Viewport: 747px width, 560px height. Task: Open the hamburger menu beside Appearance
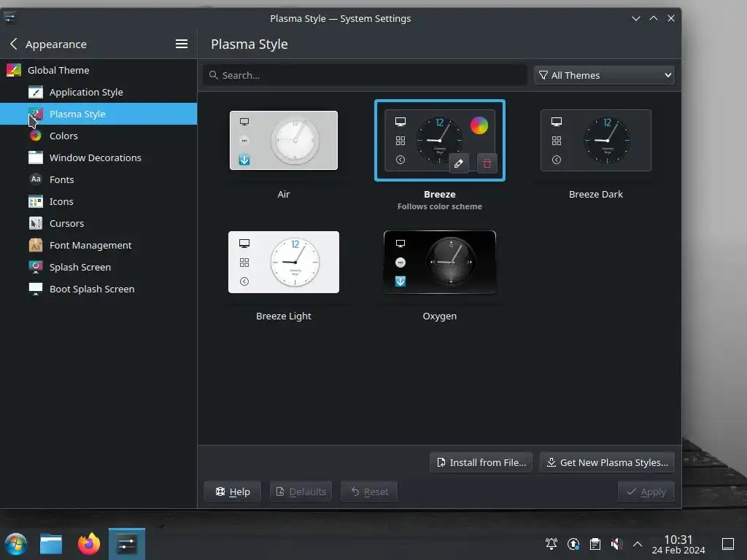[181, 44]
